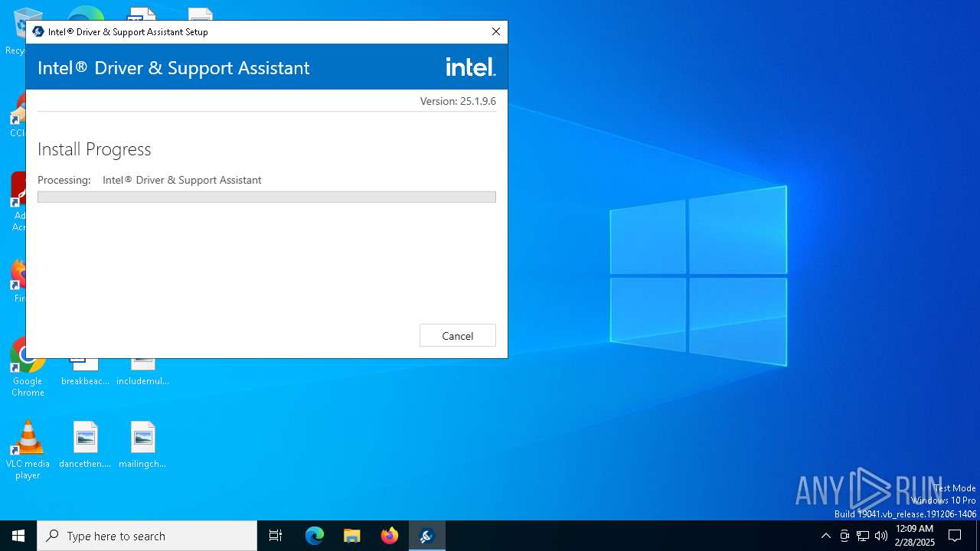Select the includemul desktop file
Viewport: 980px width, 551px height.
(142, 371)
